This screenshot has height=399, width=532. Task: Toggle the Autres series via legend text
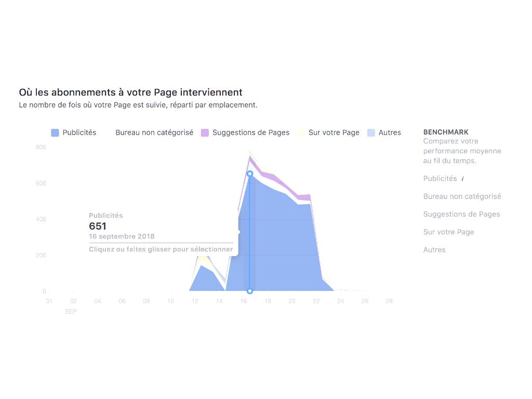pos(390,132)
